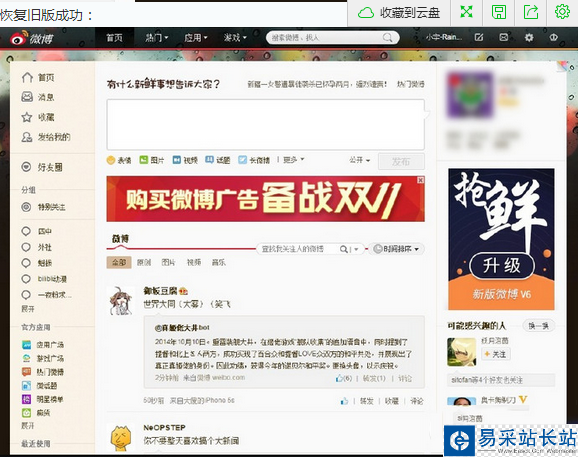Open 发给我的 in sidebar
The width and height of the screenshot is (578, 457).
(46, 137)
